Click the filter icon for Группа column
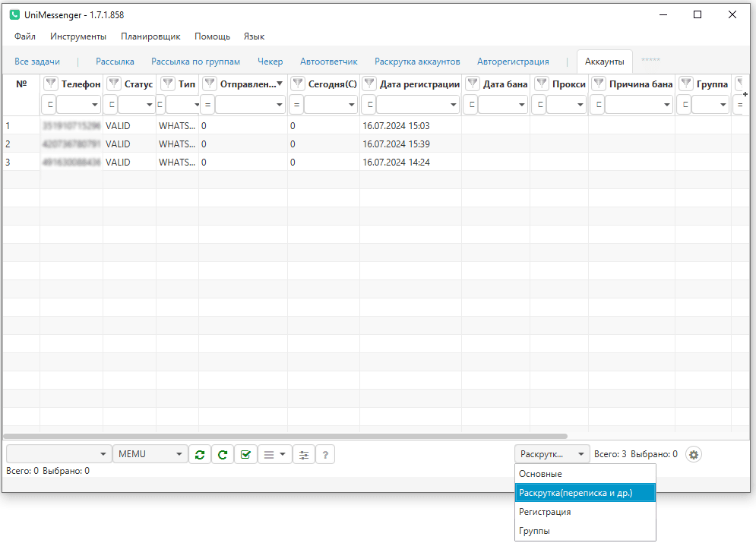 685,84
